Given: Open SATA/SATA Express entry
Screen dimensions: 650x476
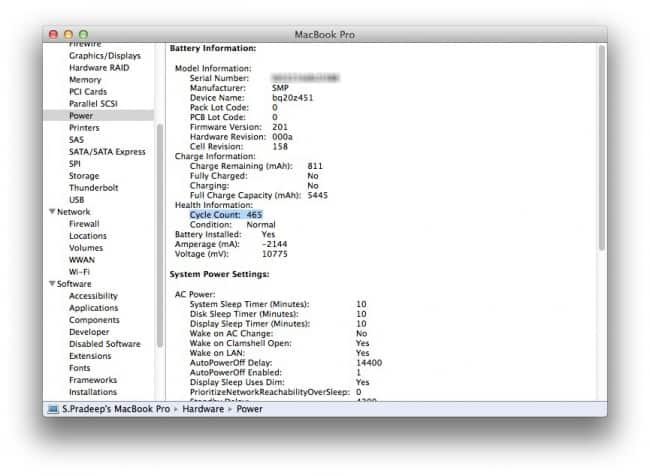Looking at the screenshot, I should click(107, 152).
